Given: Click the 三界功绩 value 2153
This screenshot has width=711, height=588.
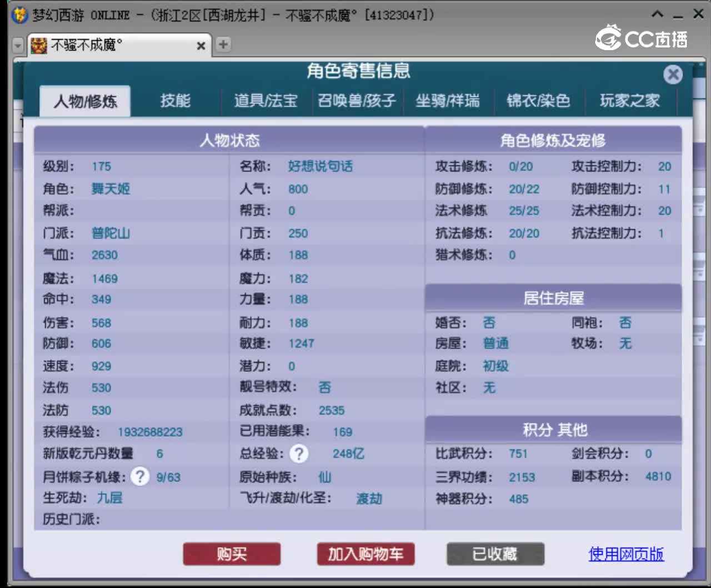Looking at the screenshot, I should [522, 477].
